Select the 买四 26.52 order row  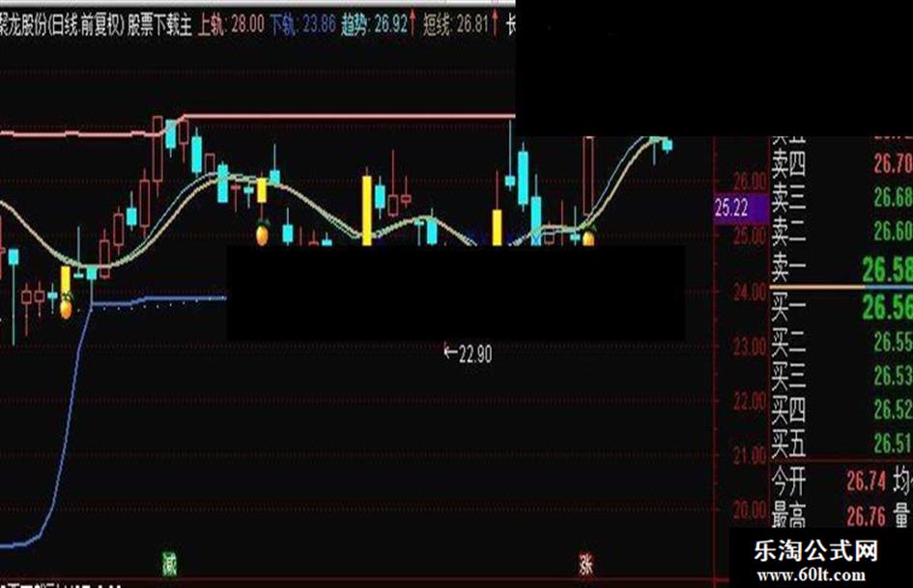(842, 409)
